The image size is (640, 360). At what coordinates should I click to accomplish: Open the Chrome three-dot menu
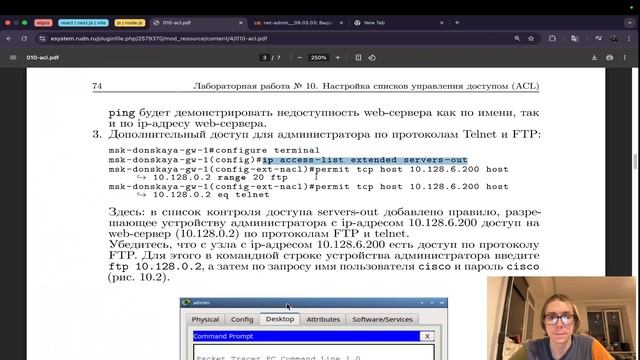(x=629, y=38)
